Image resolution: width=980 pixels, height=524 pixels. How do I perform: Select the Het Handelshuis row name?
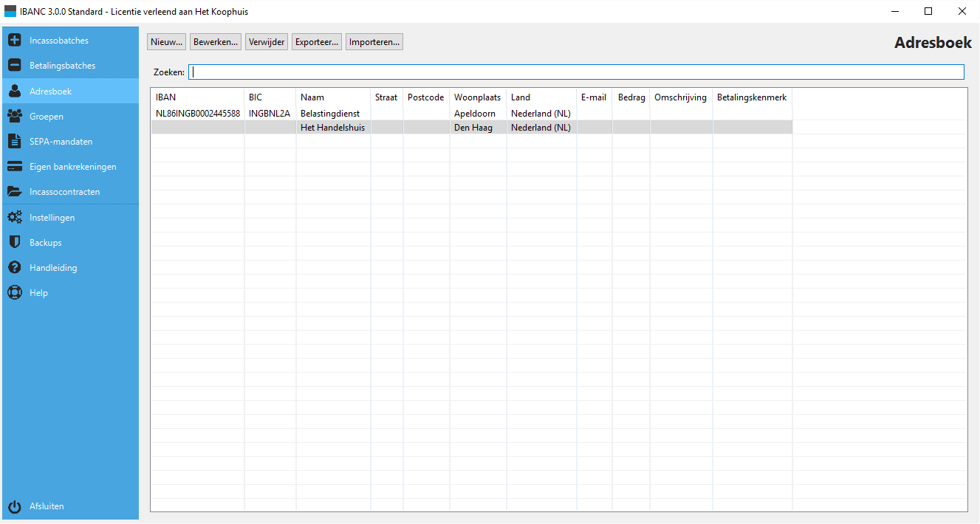click(332, 128)
